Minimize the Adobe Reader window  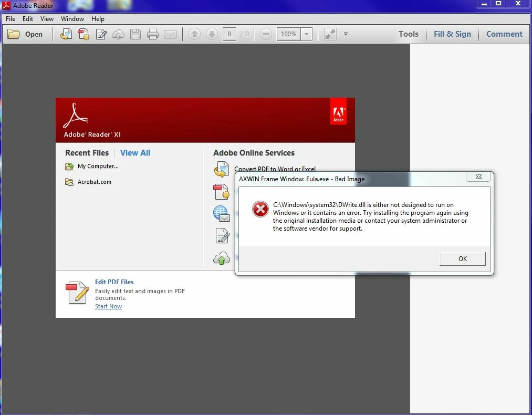tap(484, 4)
